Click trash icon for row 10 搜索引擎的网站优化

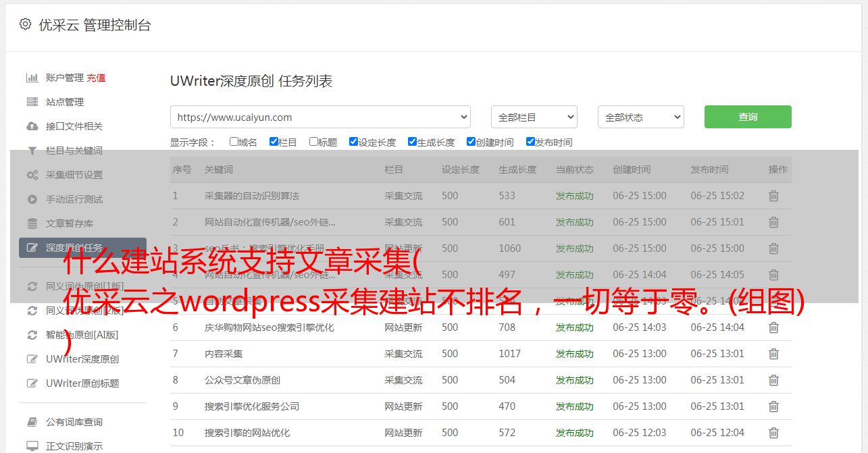[x=773, y=433]
